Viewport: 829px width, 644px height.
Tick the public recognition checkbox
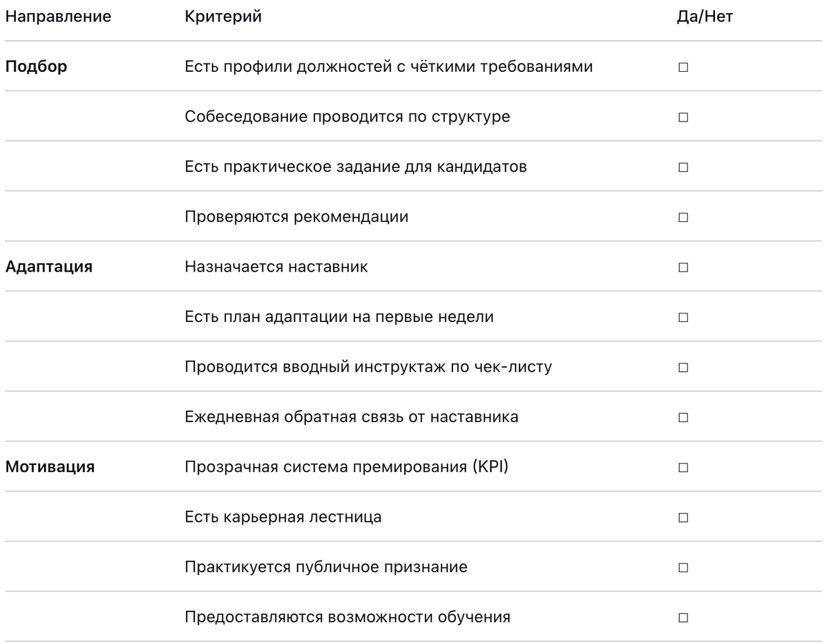point(683,568)
